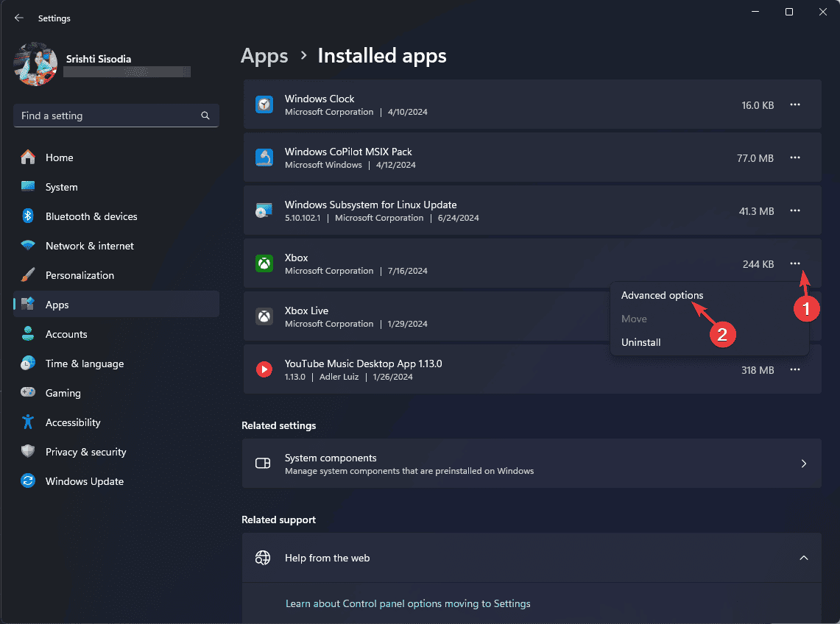Image resolution: width=840 pixels, height=624 pixels.
Task: Click the 244 KB Xbox size value
Action: tap(758, 264)
